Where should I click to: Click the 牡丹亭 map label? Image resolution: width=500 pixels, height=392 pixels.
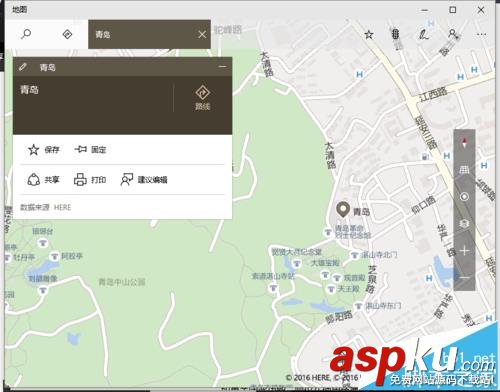point(24,257)
